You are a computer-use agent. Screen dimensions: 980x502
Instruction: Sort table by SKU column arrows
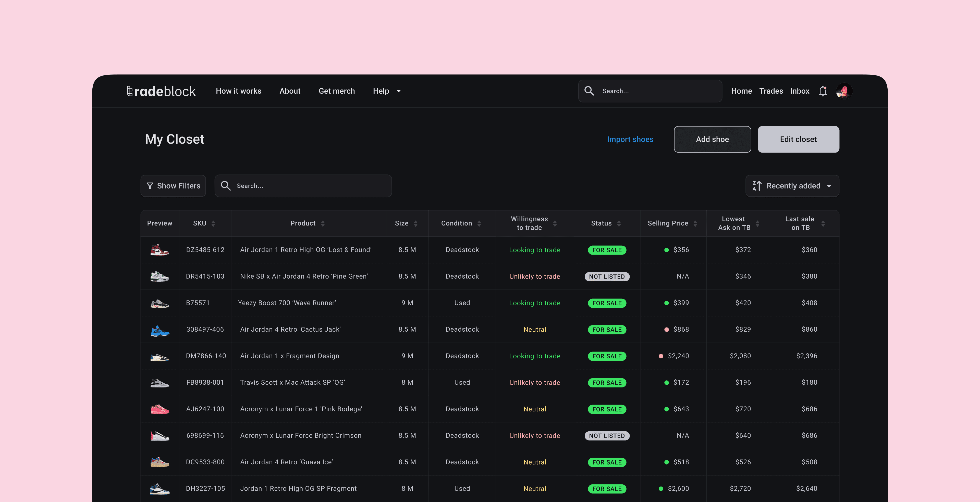click(213, 224)
